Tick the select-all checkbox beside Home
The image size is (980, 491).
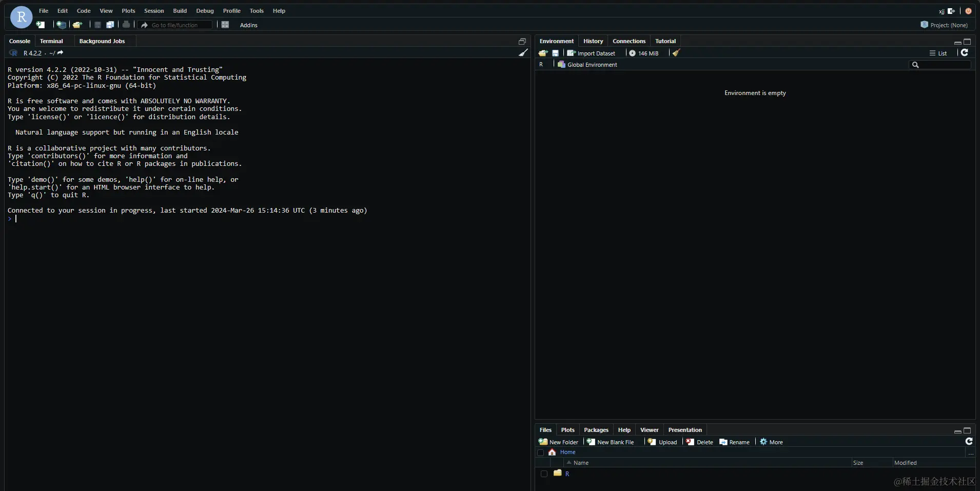pyautogui.click(x=540, y=452)
